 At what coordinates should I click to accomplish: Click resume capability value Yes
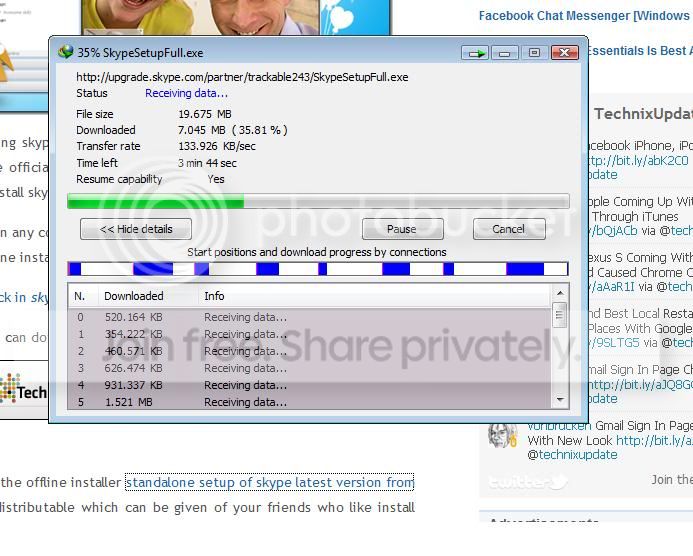point(216,179)
